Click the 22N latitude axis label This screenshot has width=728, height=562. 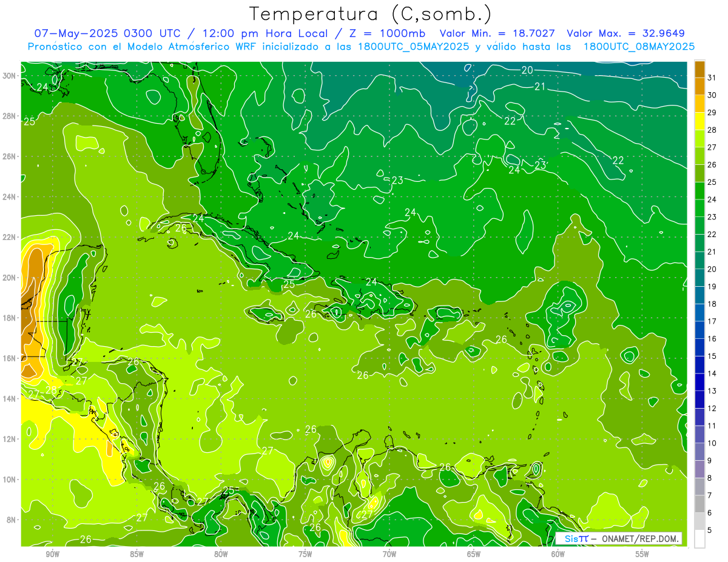point(10,237)
